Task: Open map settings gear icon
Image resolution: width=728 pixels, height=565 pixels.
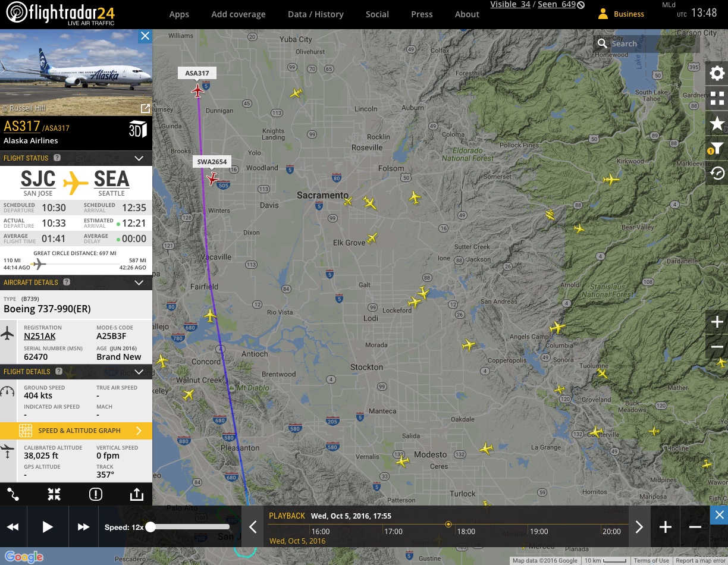Action: coord(717,74)
